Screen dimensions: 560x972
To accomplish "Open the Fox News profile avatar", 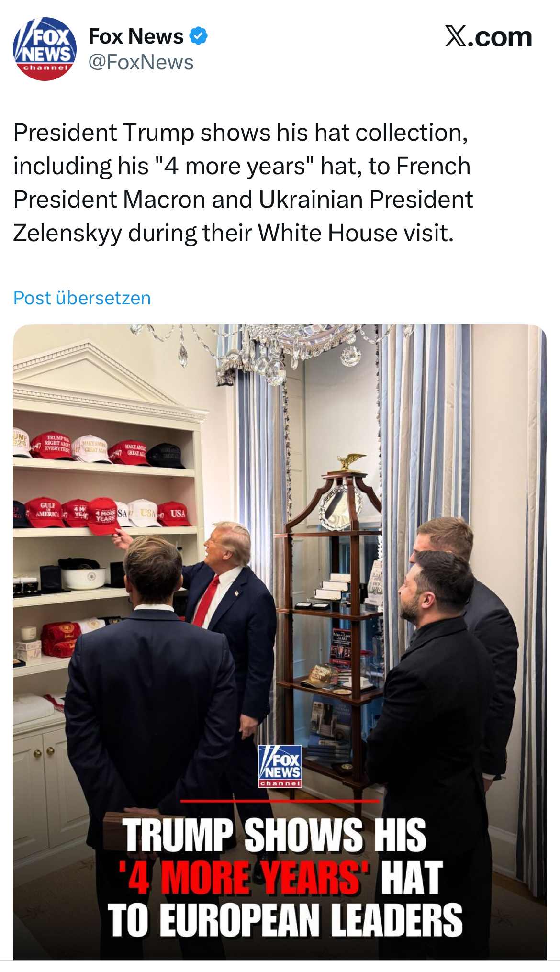I will pos(45,49).
